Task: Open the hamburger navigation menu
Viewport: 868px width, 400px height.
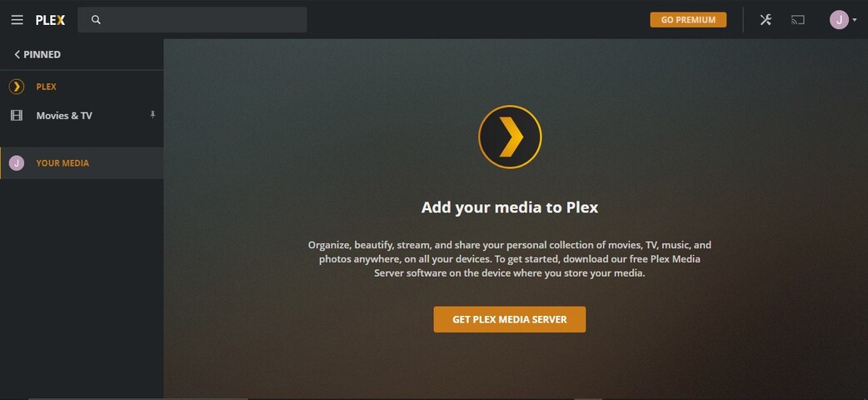Action: click(17, 20)
